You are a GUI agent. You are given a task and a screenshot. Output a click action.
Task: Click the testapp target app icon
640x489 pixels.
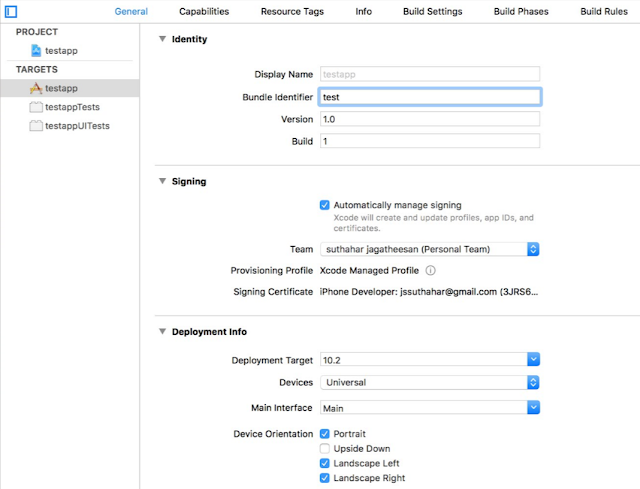[x=36, y=88]
